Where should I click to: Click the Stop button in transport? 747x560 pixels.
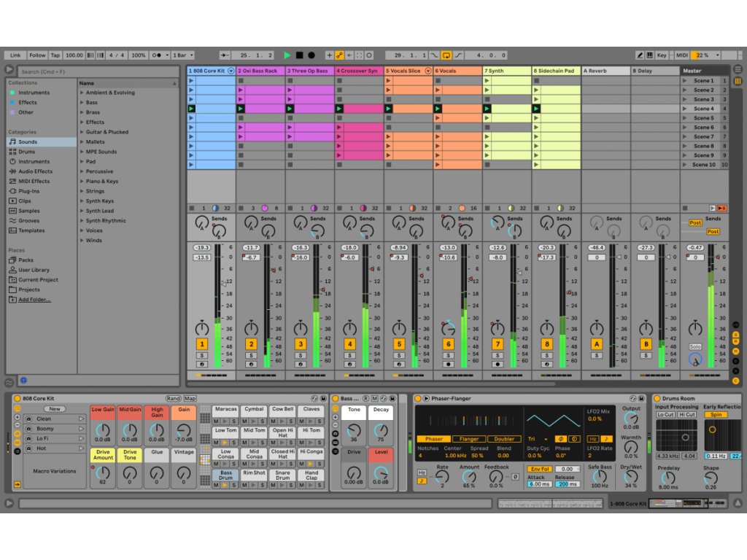click(x=299, y=55)
